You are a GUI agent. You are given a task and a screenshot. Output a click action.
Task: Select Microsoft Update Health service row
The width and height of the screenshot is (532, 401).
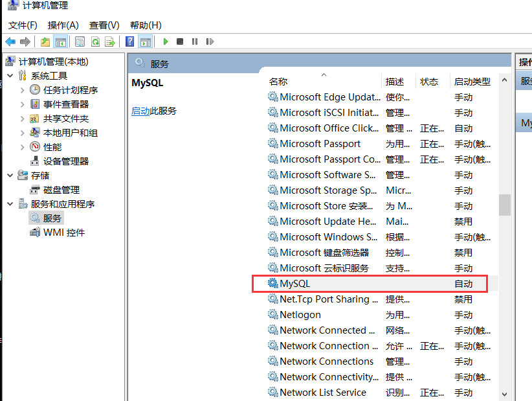382,222
